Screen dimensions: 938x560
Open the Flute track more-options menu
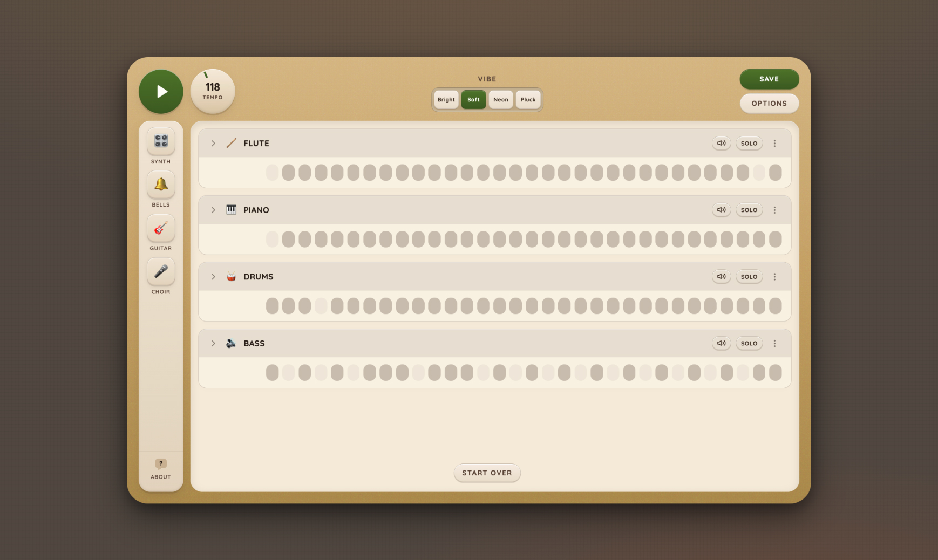click(774, 144)
